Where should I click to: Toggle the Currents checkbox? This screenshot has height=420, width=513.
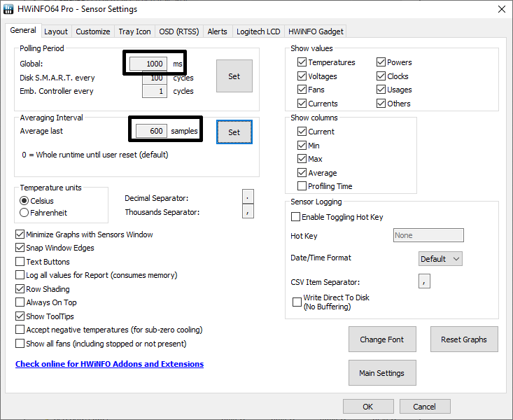click(317, 104)
